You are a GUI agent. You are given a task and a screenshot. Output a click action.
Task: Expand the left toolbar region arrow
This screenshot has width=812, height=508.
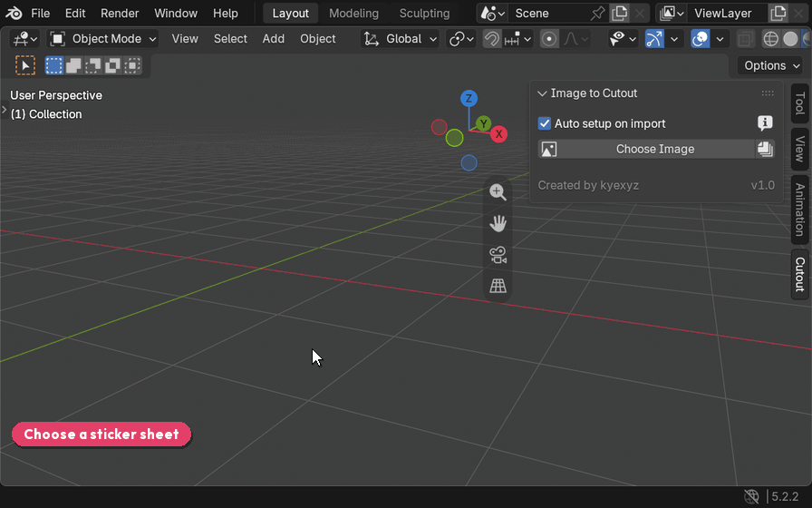click(5, 110)
